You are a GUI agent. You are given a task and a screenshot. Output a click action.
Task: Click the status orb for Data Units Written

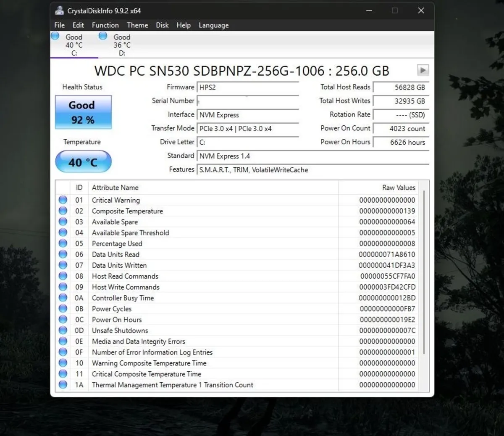[63, 265]
